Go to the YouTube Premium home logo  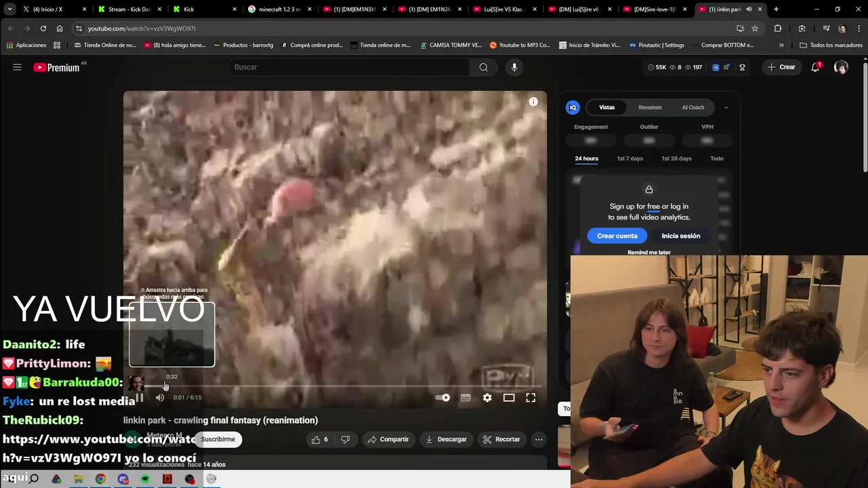click(x=56, y=67)
